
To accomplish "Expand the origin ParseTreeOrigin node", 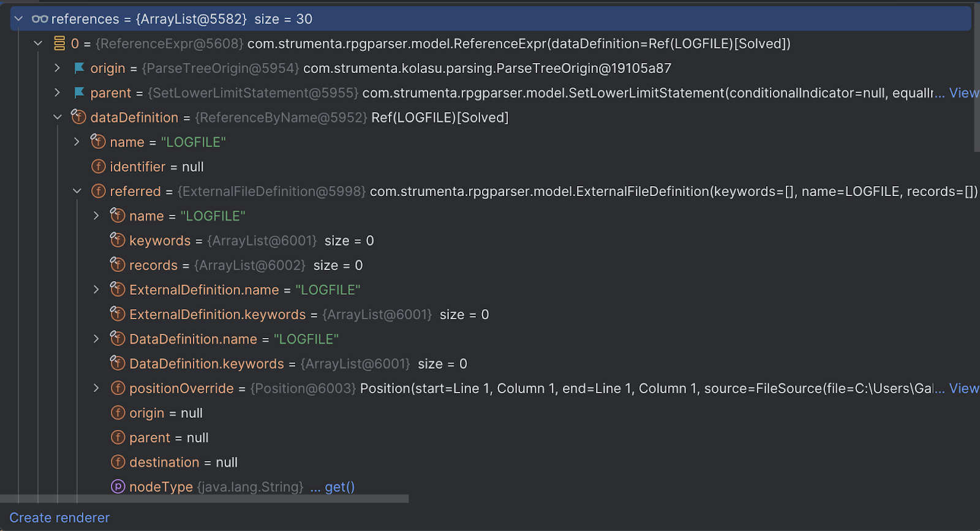I will coord(58,68).
